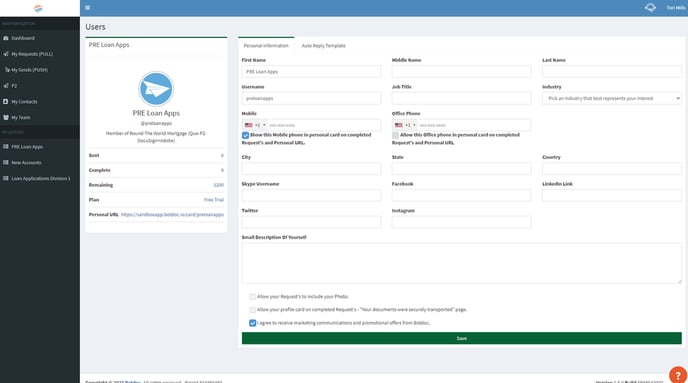Click the State input field

[461, 168]
